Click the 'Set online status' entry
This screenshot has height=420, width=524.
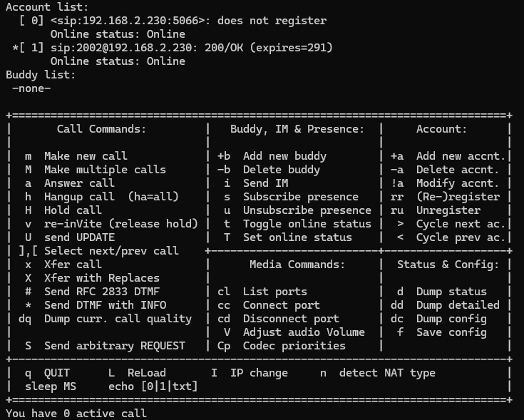[297, 237]
